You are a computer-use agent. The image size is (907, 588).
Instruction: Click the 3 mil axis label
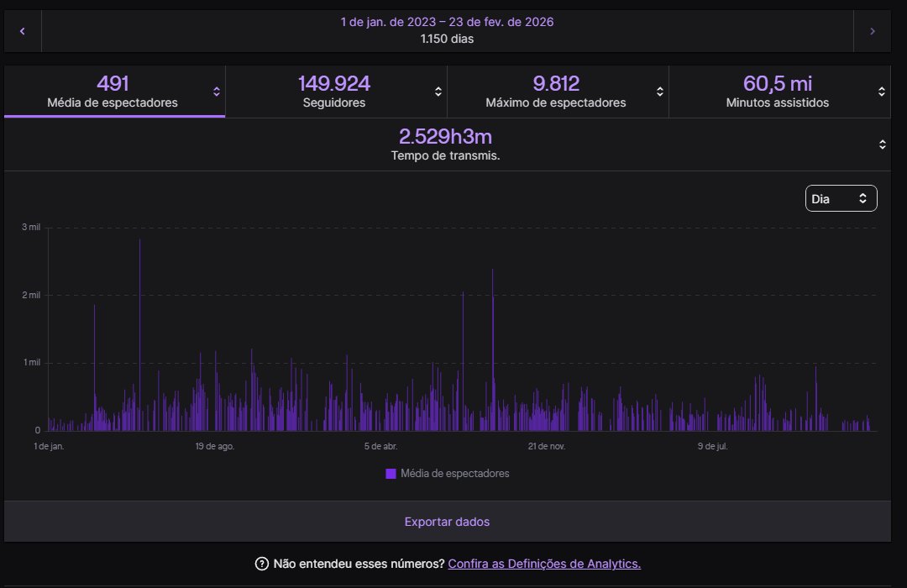click(x=31, y=227)
